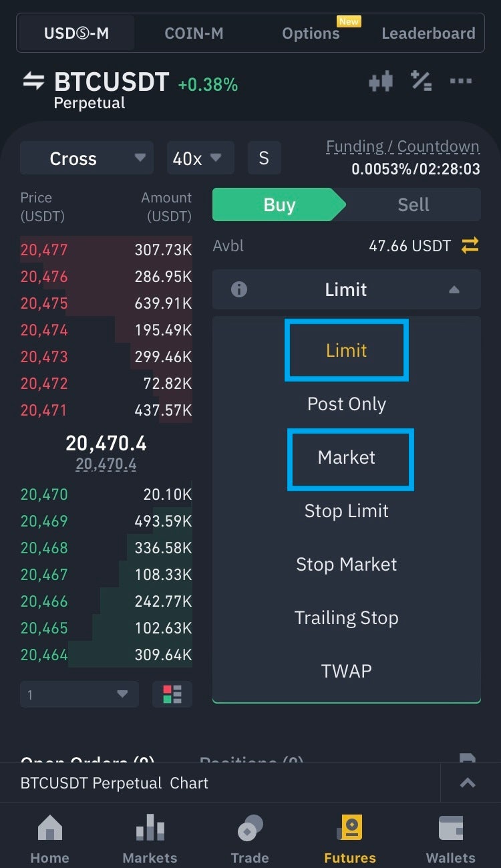Toggle the S position mode button

[264, 158]
